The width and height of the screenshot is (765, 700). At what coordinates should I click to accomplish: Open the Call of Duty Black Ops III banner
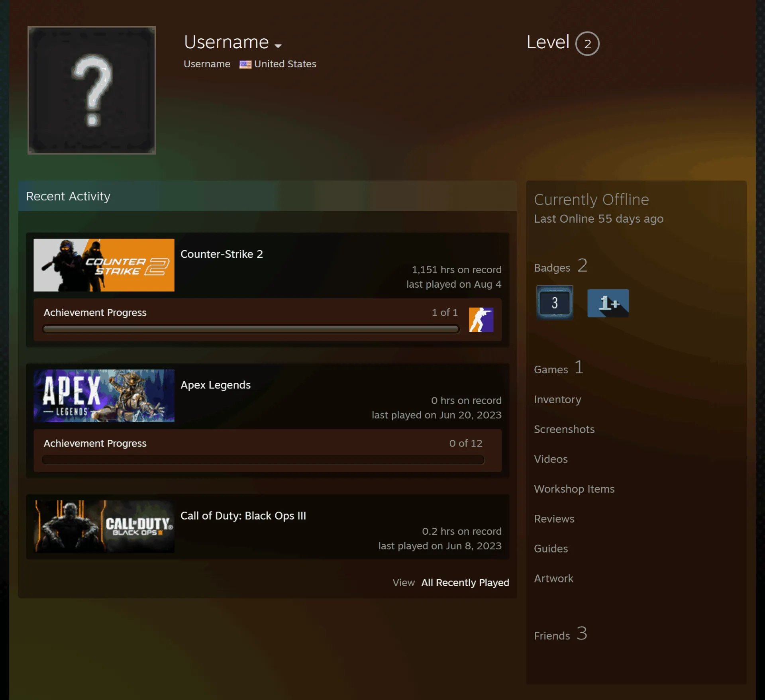coord(104,527)
